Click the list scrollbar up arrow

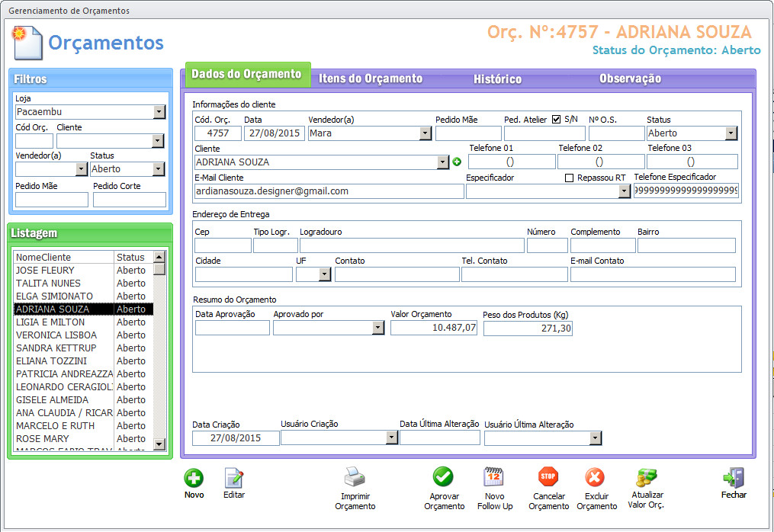click(159, 257)
